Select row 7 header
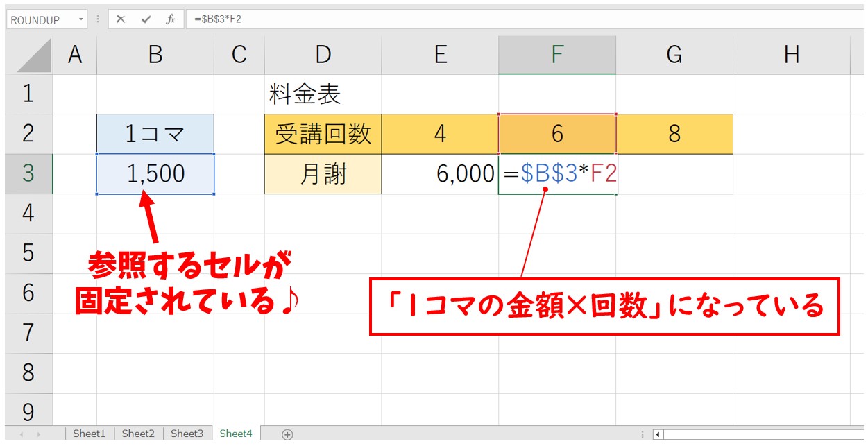868x446 pixels. pos(28,333)
